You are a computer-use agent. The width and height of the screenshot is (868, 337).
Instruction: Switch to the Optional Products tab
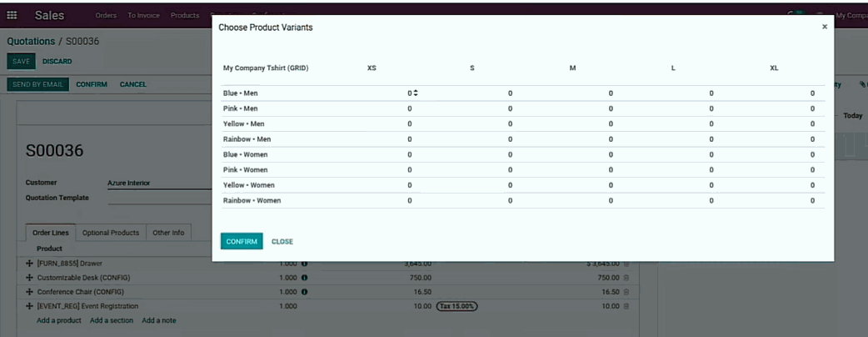coord(111,233)
